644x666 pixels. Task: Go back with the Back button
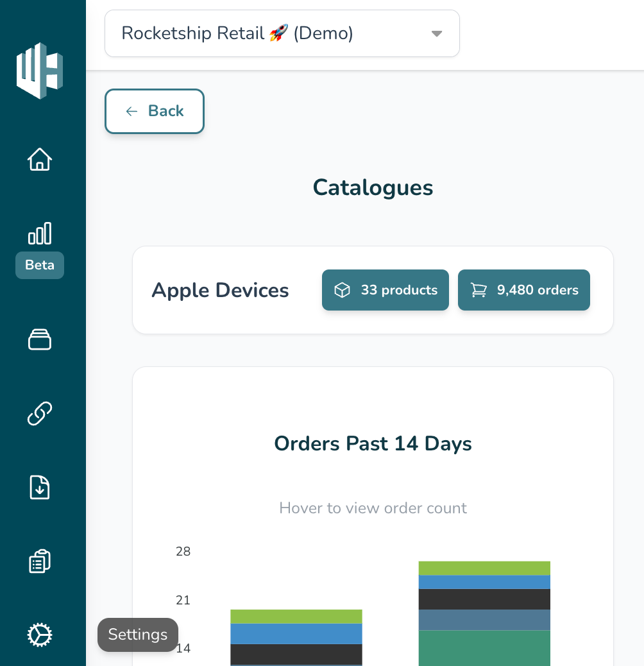(x=155, y=111)
